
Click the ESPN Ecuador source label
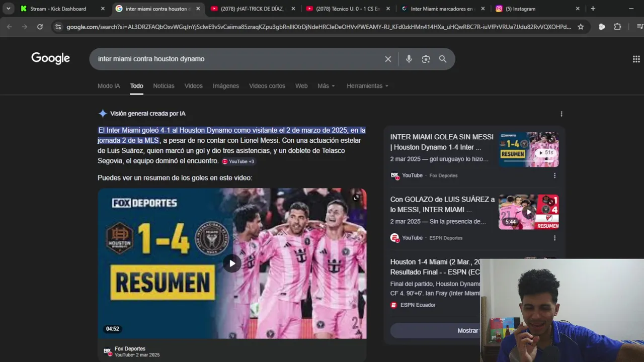click(418, 305)
